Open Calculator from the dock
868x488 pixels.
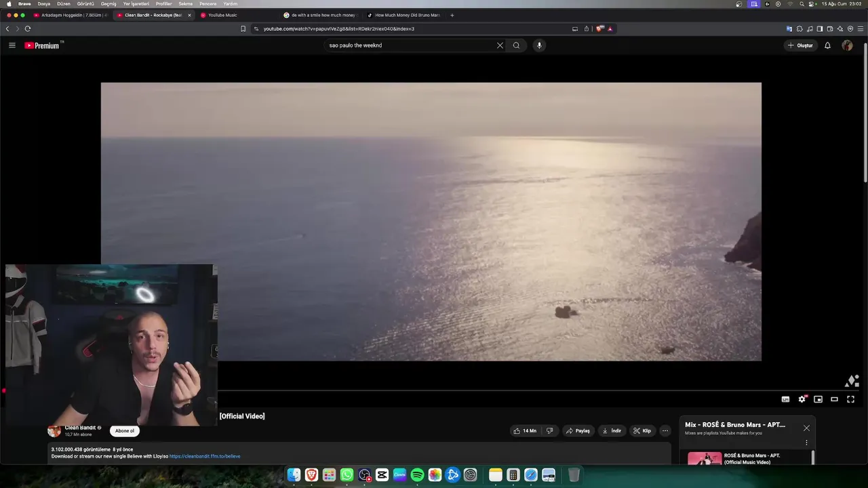[513, 475]
